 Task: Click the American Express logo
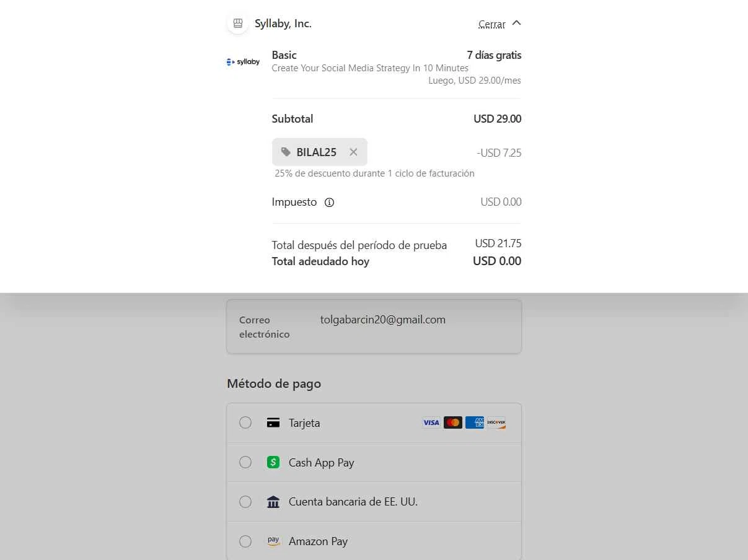pyautogui.click(x=475, y=422)
